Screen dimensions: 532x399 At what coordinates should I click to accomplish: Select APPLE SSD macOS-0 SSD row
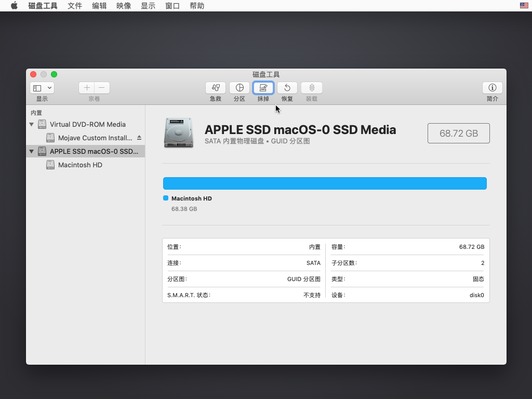tap(86, 151)
